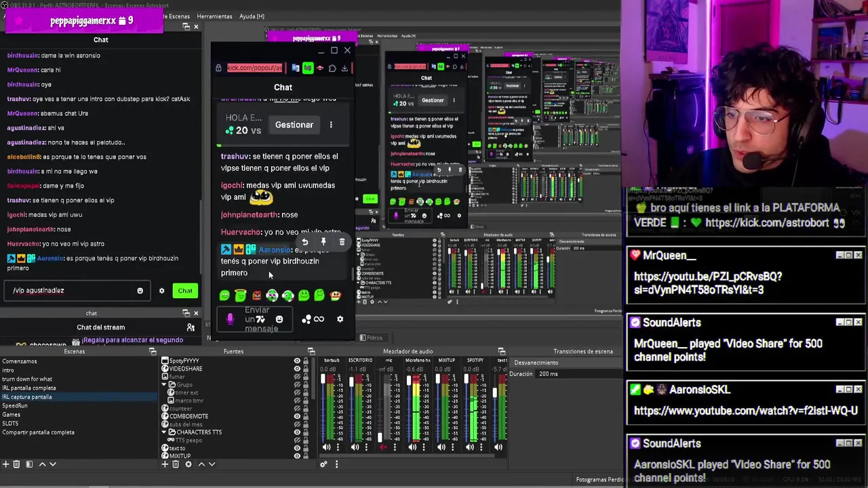Remove selected source with Fuentes trash icon
This screenshot has width=868, height=488.
[x=175, y=464]
